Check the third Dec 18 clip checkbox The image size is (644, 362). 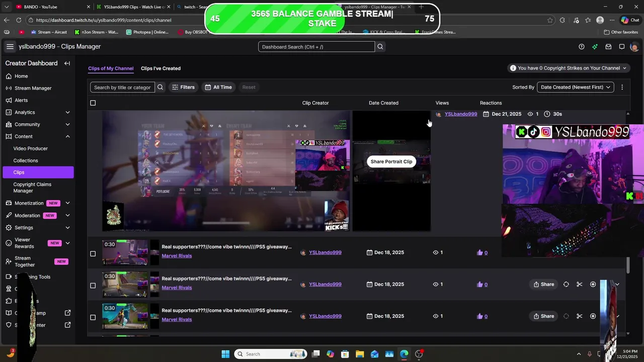[x=93, y=317]
